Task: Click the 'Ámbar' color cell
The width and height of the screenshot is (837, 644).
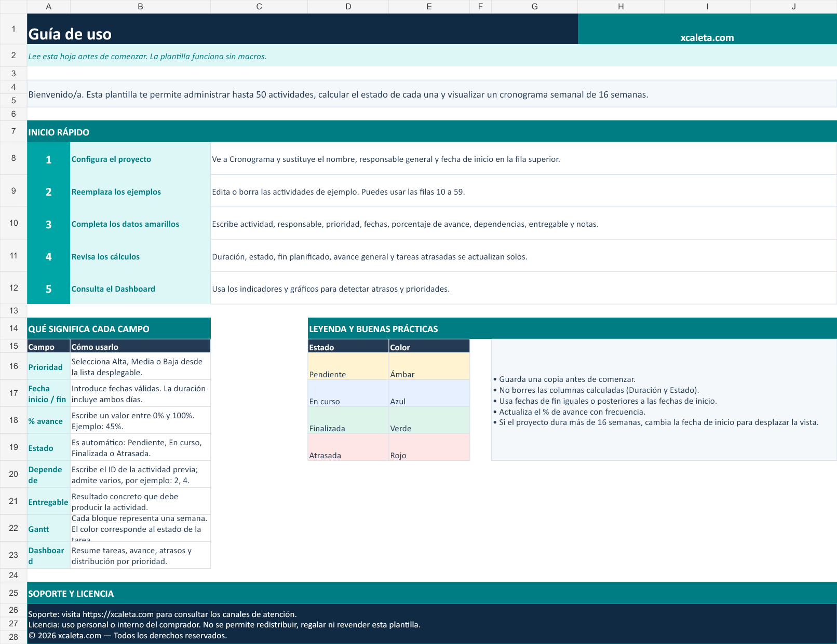Action: 429,366
